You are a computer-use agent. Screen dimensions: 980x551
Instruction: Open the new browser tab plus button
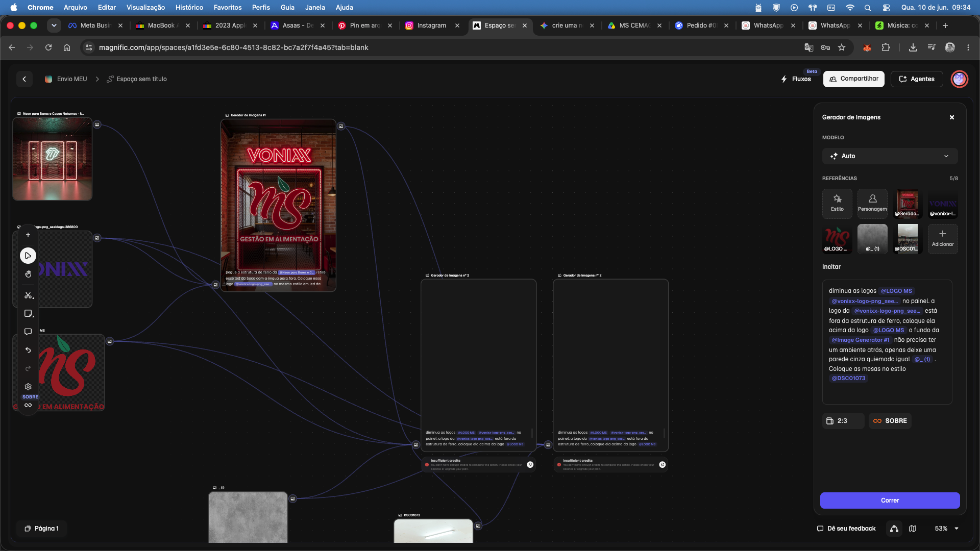[945, 26]
